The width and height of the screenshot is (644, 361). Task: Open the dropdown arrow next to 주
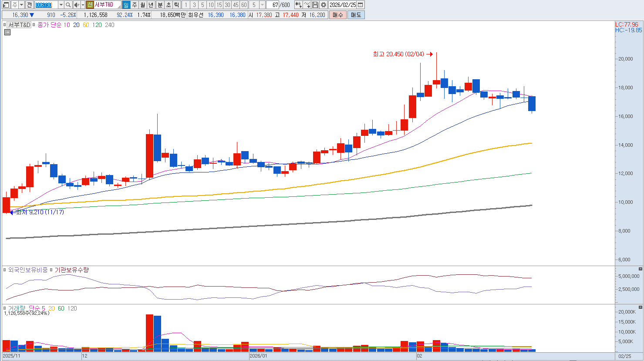(21, 5)
